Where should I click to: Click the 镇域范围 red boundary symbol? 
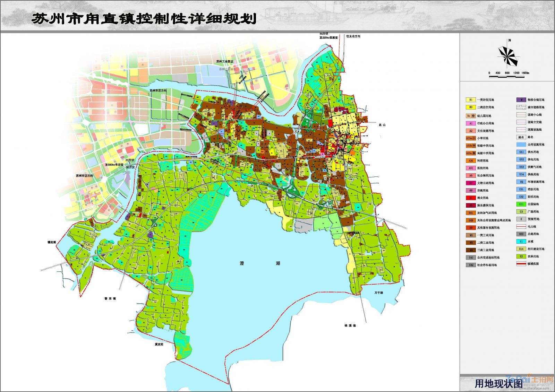tap(521, 264)
